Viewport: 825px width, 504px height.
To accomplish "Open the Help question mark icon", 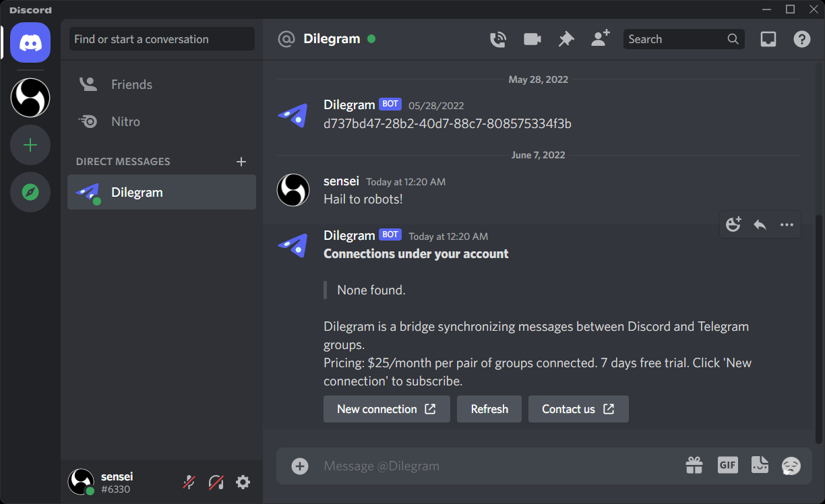I will 802,39.
